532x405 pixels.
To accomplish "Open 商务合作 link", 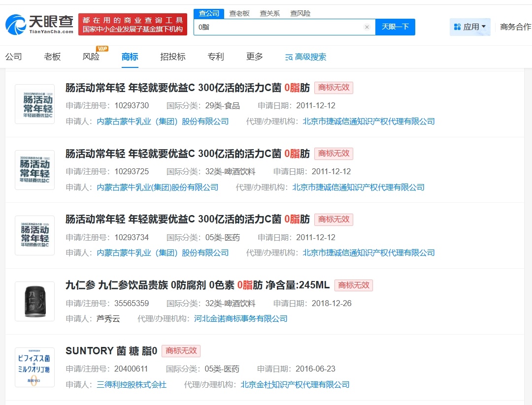I will tap(516, 27).
